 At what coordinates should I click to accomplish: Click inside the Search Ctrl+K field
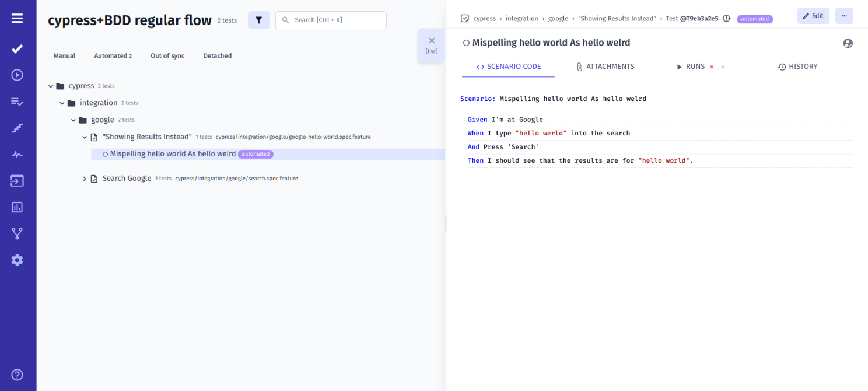coord(331,20)
